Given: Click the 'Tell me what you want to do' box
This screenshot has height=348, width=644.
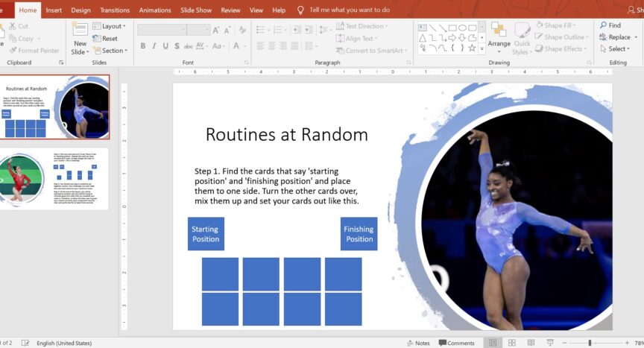Looking at the screenshot, I should click(349, 10).
